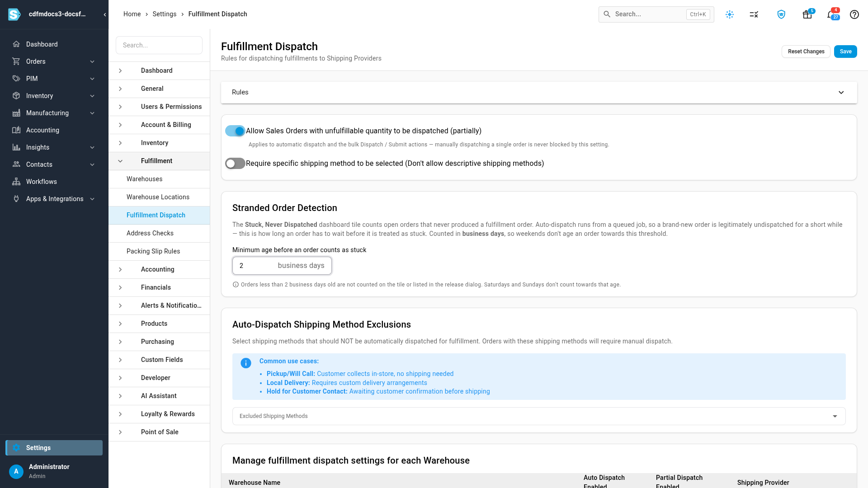The width and height of the screenshot is (868, 488).
Task: Open the Excluded Shipping Methods dropdown
Action: 539,416
